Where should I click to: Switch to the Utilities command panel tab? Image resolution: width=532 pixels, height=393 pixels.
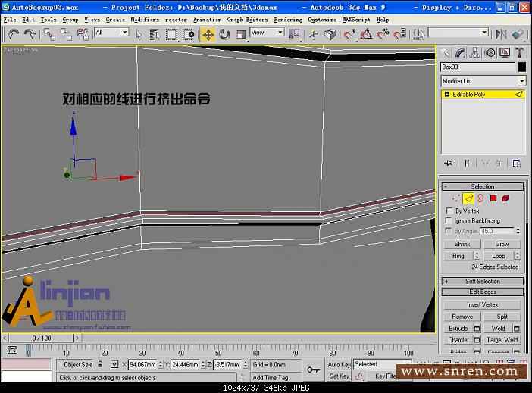519,53
